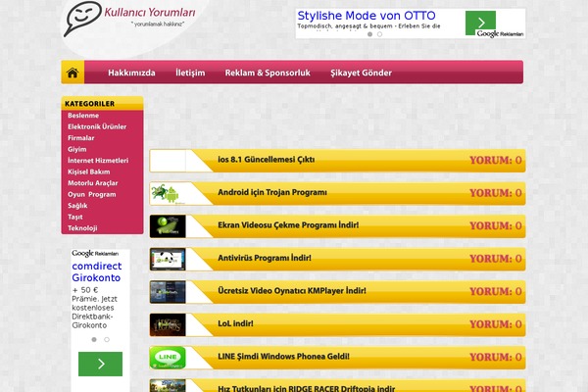This screenshot has width=588, height=392.
Task: Open İnternet Hizmetleri category
Action: tap(98, 161)
